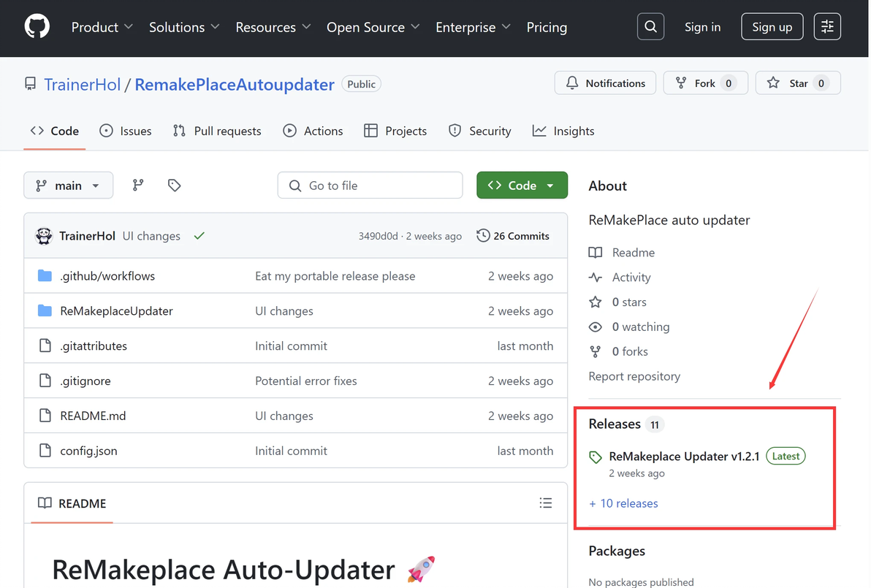This screenshot has height=588, width=871.
Task: Click the appearance settings icon in header
Action: click(x=827, y=27)
